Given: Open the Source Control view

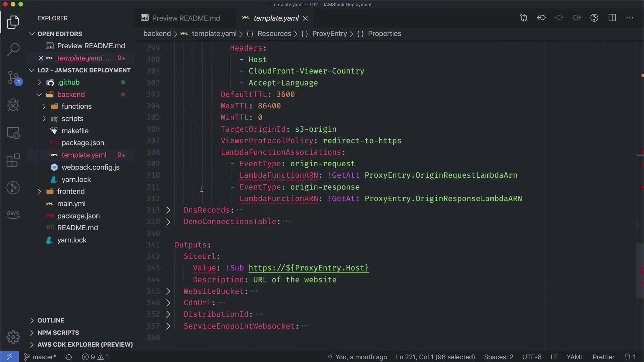Looking at the screenshot, I should coord(13,77).
